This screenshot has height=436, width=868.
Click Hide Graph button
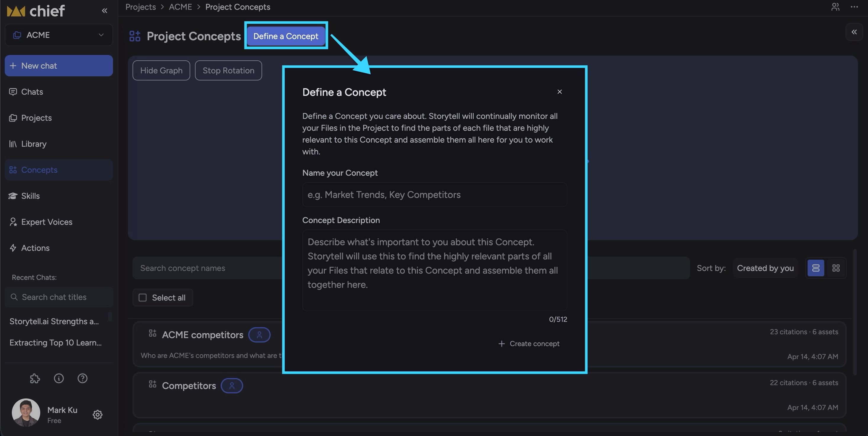coord(162,70)
